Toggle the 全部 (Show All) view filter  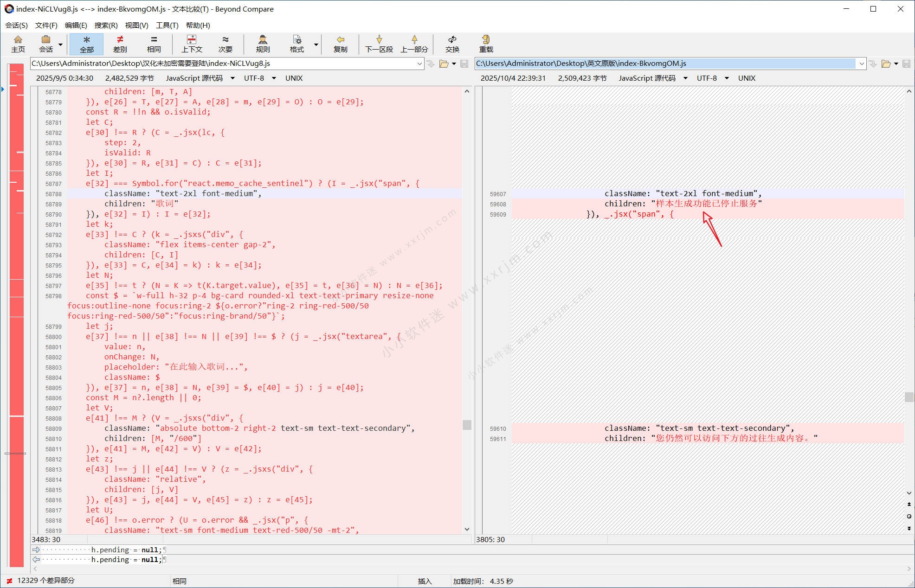[86, 44]
